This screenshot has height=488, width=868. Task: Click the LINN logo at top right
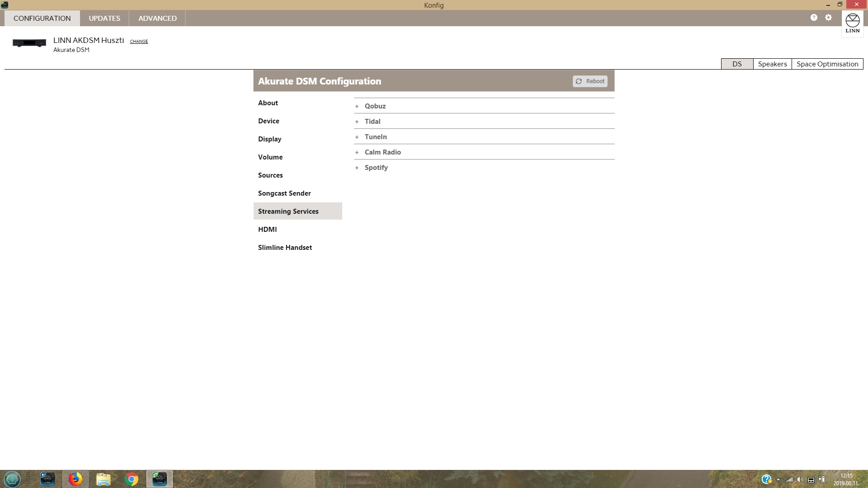coord(852,23)
